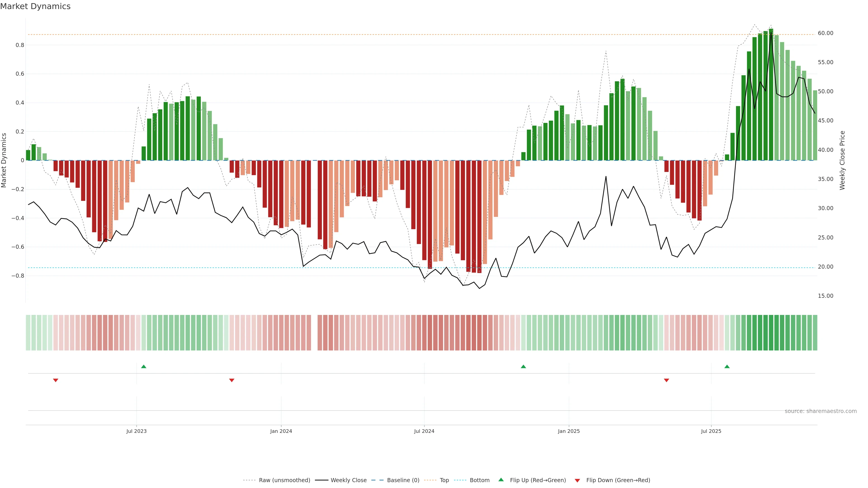The image size is (868, 488).
Task: Click the Jul 2024 axis label
Action: click(x=424, y=431)
